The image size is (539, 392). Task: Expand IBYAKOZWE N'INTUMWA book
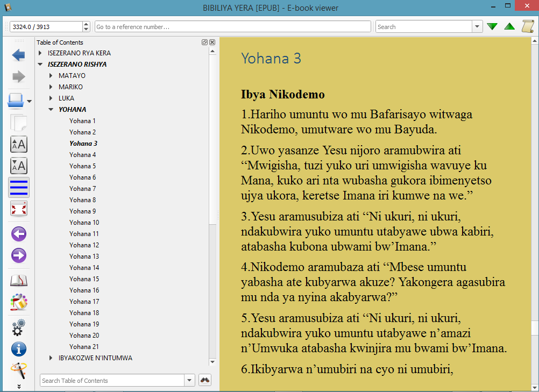pos(51,358)
